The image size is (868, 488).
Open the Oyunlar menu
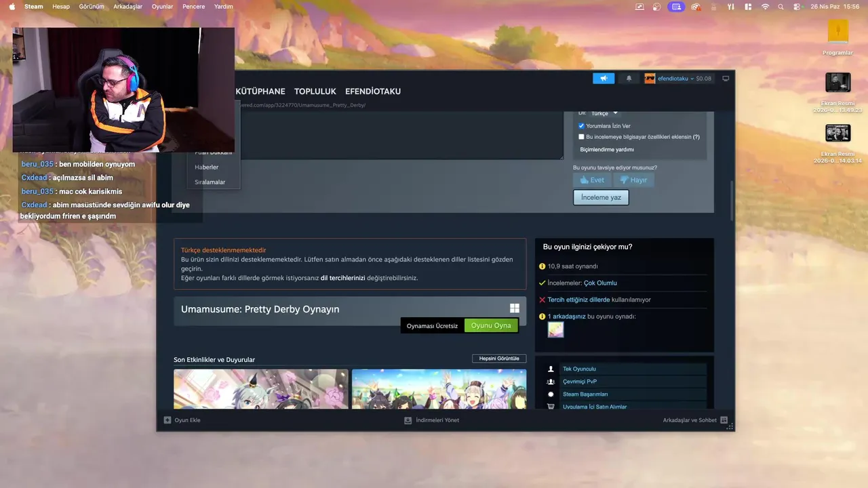(163, 6)
